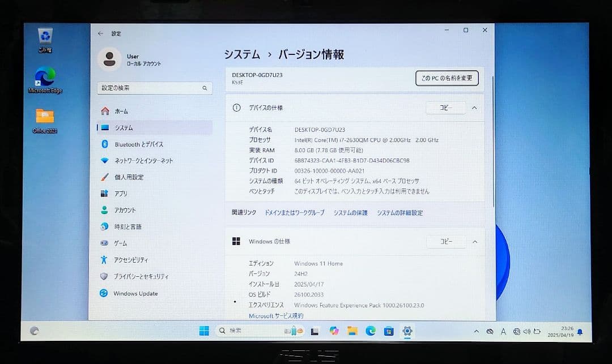Click the personalization brush icon

coord(105,177)
